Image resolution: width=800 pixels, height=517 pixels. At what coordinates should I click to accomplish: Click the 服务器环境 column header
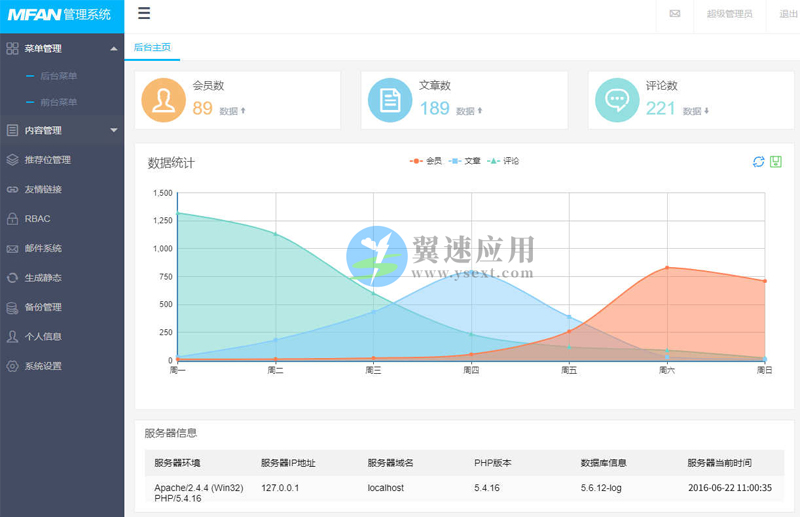pyautogui.click(x=177, y=463)
